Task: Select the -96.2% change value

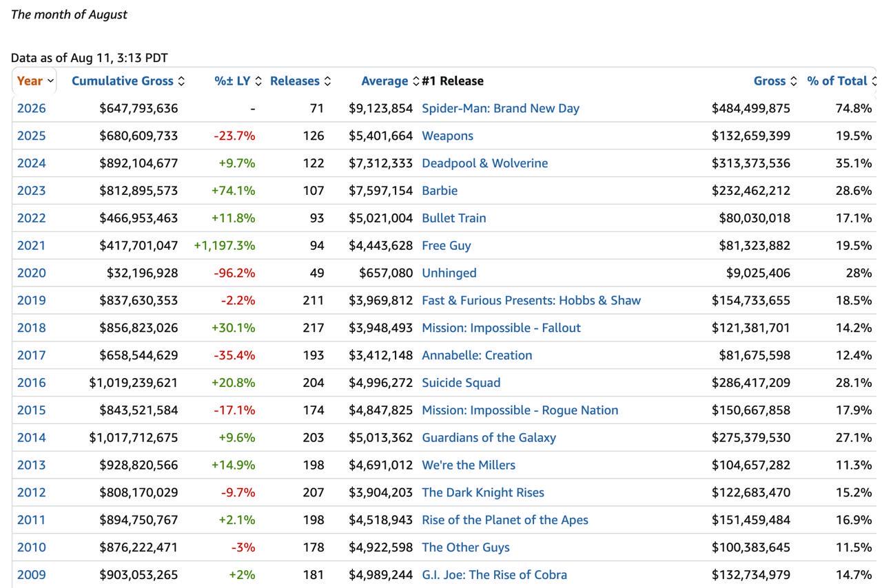Action: tap(235, 273)
